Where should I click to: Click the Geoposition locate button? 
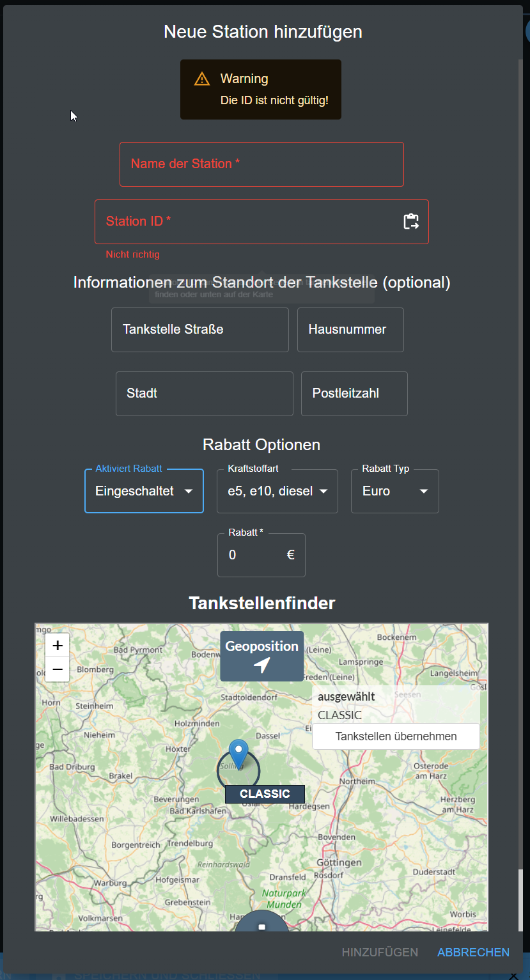[x=261, y=656]
